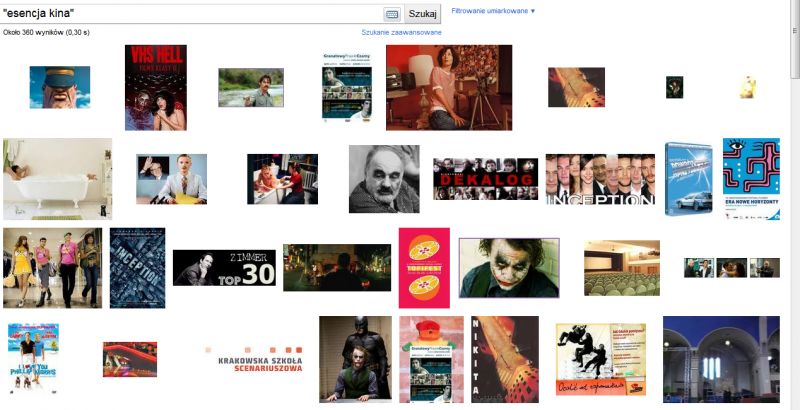The image size is (800, 410).
Task: Open the Zimmer Top 30 banner
Action: click(x=224, y=268)
